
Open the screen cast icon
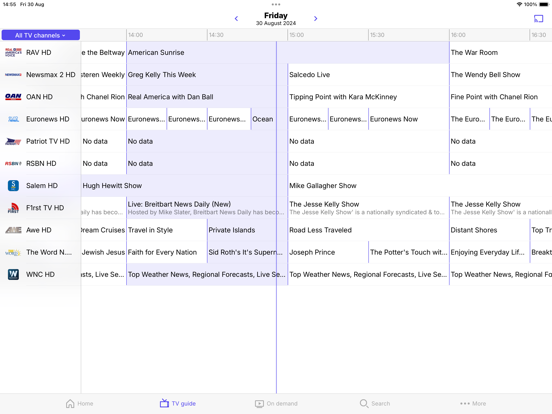(x=538, y=19)
